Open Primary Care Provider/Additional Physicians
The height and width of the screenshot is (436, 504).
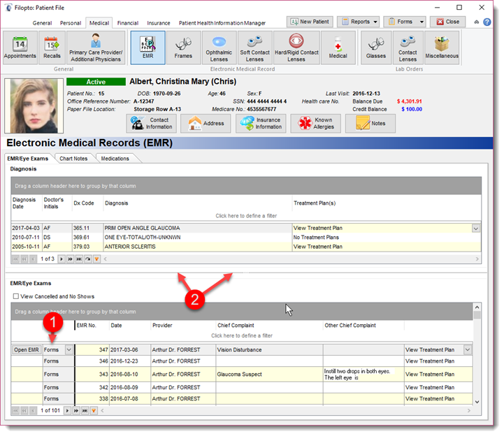click(96, 48)
